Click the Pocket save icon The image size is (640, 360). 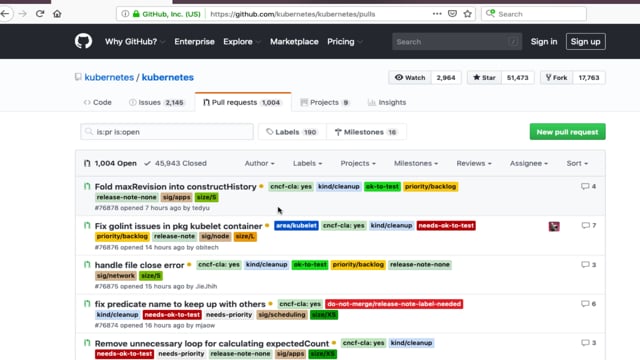(452, 14)
